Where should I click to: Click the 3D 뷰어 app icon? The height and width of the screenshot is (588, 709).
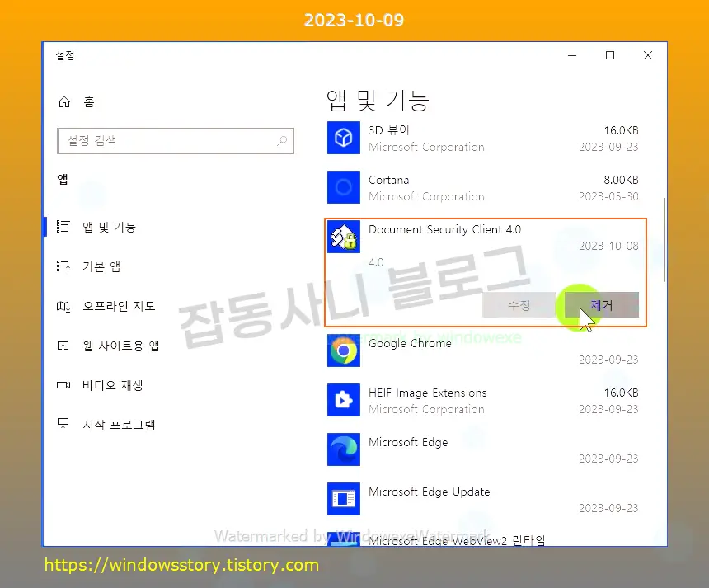coord(344,138)
